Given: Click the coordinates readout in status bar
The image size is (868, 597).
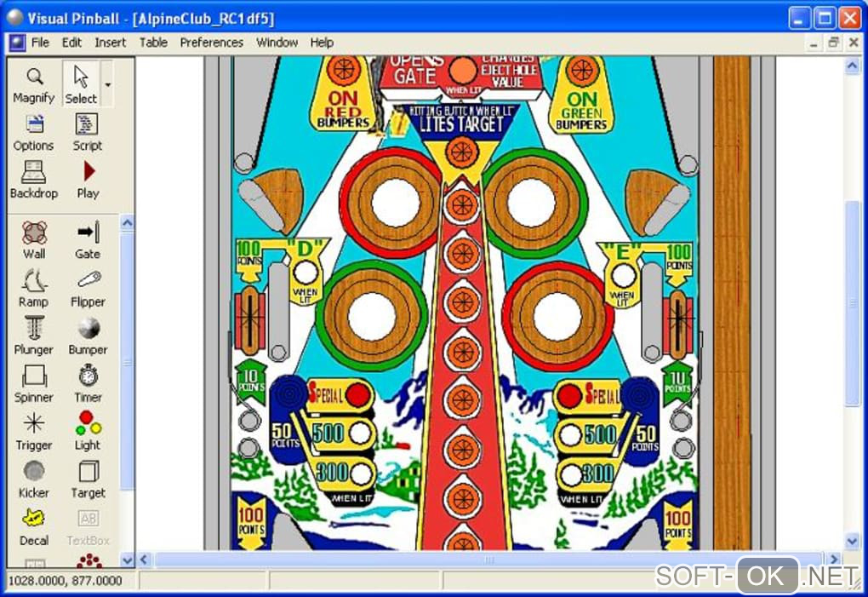Looking at the screenshot, I should click(x=66, y=580).
